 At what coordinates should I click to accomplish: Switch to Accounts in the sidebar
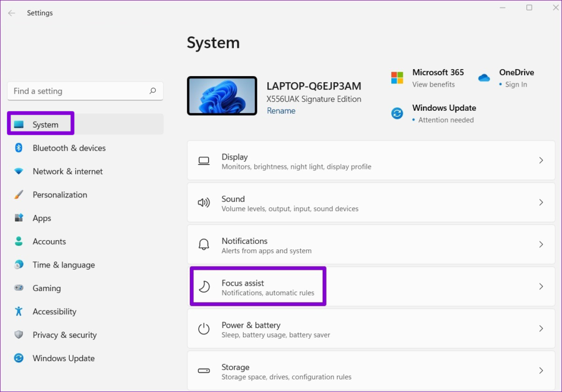click(x=49, y=242)
